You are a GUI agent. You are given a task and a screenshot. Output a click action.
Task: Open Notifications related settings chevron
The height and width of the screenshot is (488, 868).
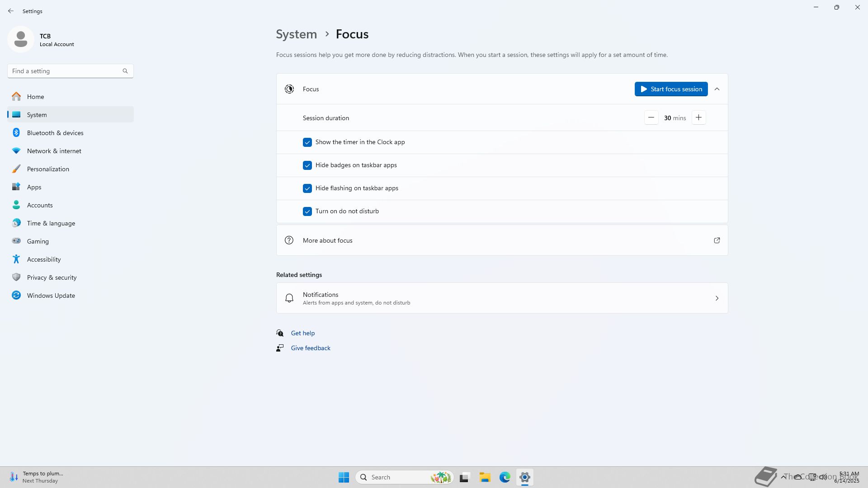click(717, 298)
